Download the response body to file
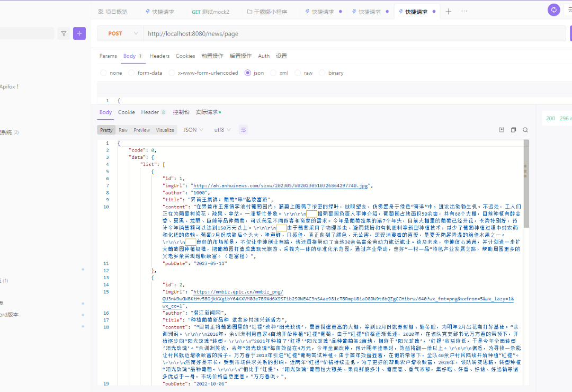Viewport: 572px width, 392px height. coord(502,130)
